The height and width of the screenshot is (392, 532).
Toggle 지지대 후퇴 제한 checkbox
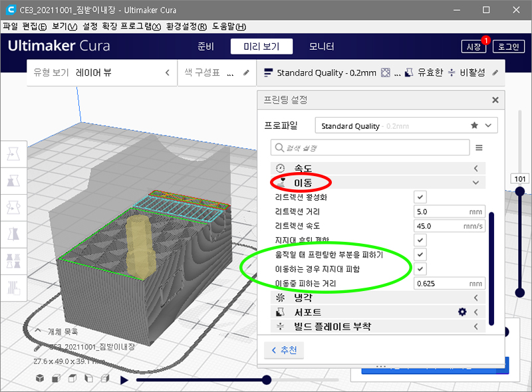click(420, 240)
